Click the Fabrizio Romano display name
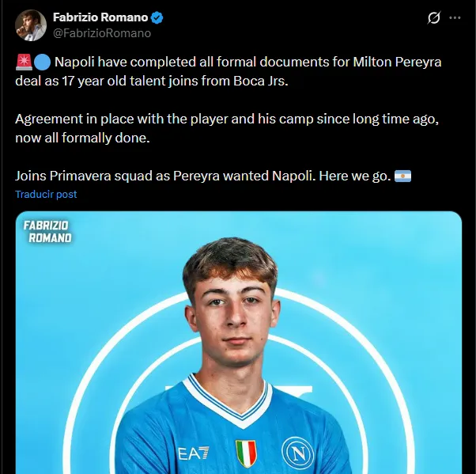 click(x=100, y=17)
